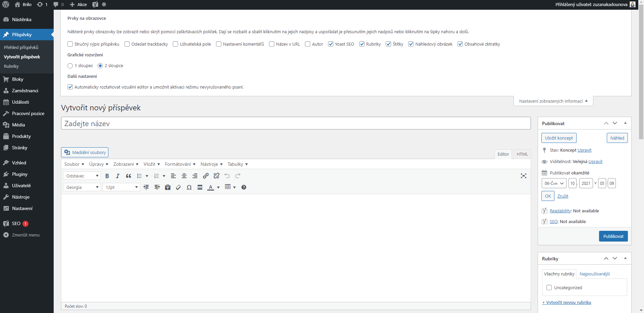Screen dimensions: 644x313
Task: Click the Zadejte název title field
Action: coord(296,123)
